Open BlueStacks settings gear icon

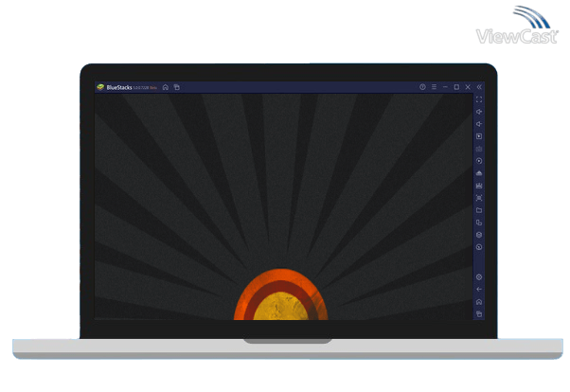coord(479,276)
